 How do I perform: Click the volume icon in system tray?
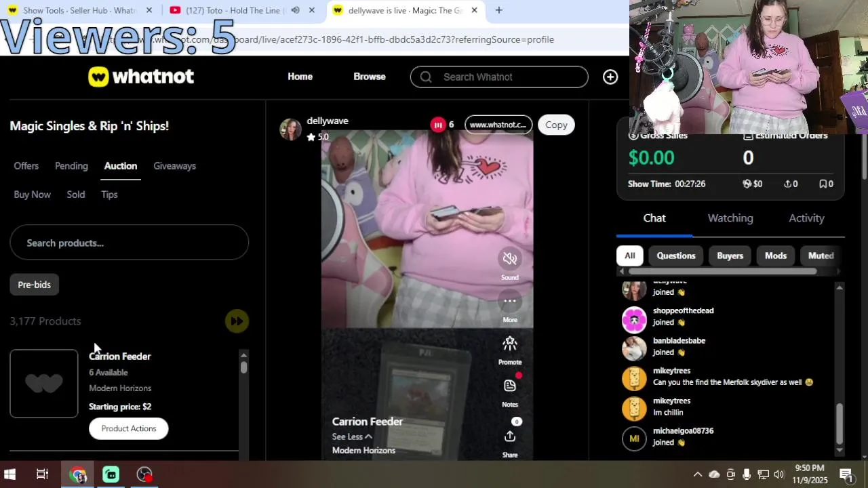pyautogui.click(x=778, y=474)
